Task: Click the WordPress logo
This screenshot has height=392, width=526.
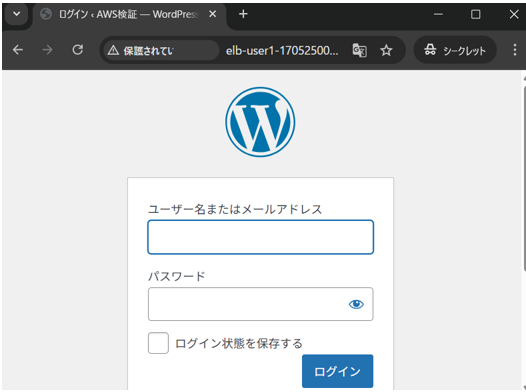Action: pos(260,122)
